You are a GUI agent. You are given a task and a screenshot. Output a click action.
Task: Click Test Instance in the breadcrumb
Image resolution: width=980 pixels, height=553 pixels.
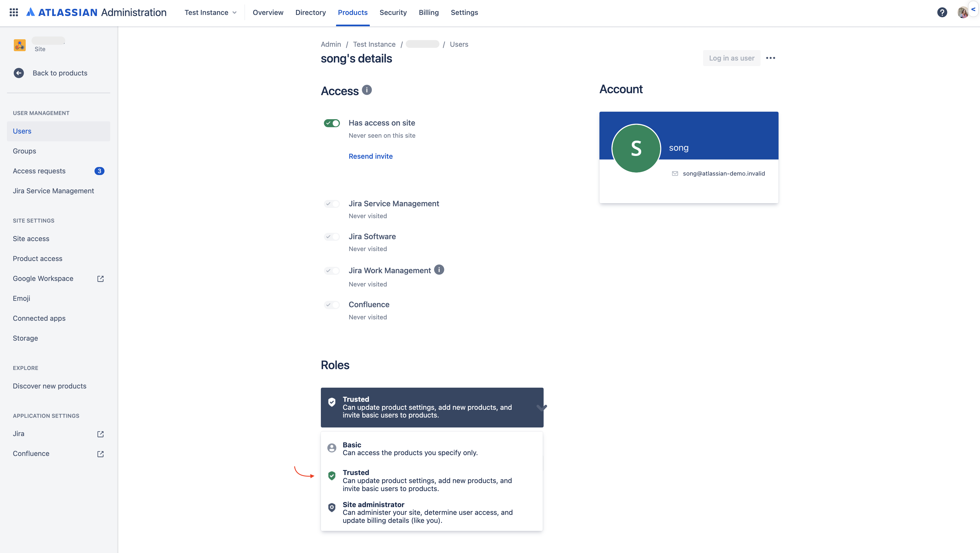pos(374,45)
